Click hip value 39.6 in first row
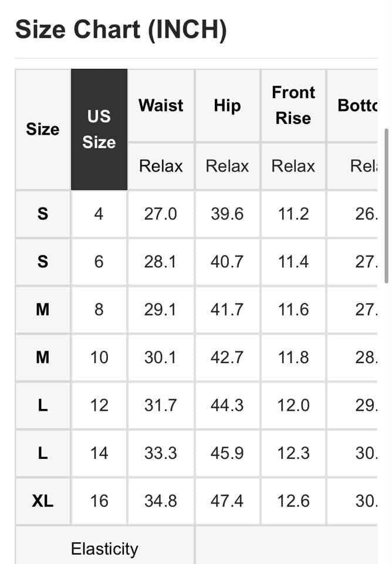 (x=228, y=214)
